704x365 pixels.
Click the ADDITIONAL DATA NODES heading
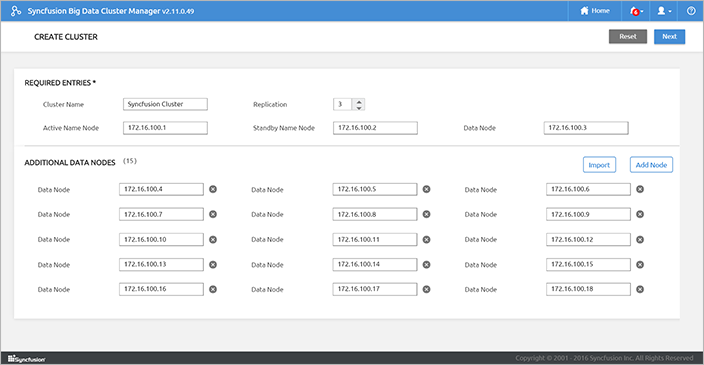click(70, 163)
